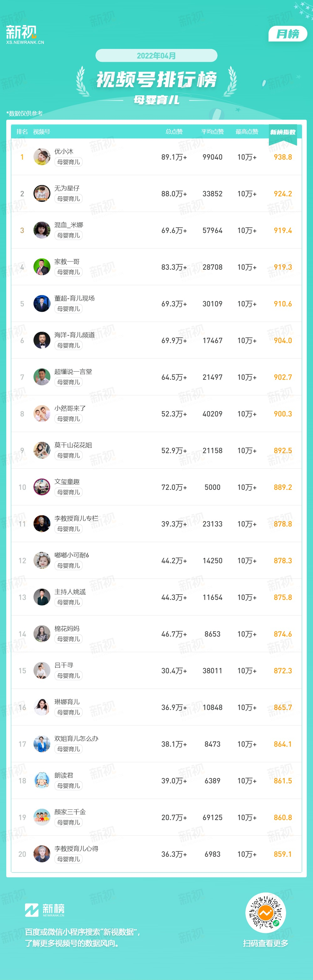Click 母婴育儿 tag under 混血_米娜
Screen dimensions: 313x980
point(68,236)
